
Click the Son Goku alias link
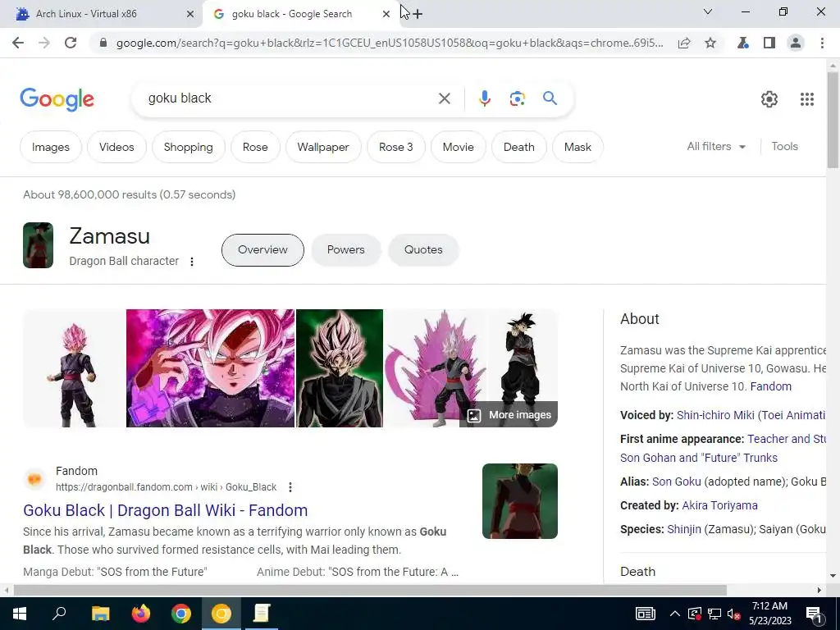676,482
